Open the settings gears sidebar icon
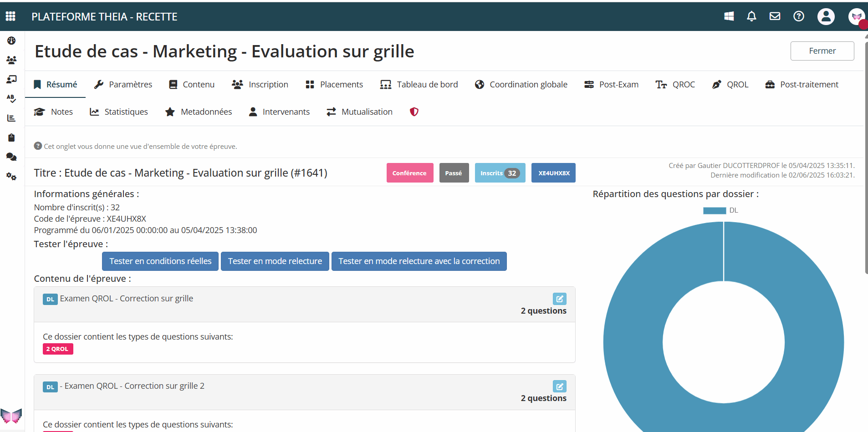 tap(11, 176)
